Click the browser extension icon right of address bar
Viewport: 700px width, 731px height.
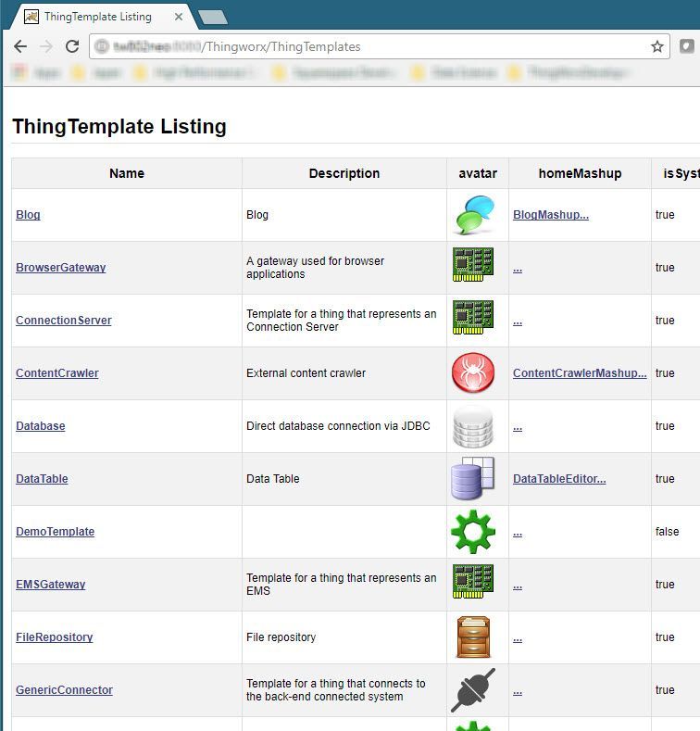click(x=686, y=46)
